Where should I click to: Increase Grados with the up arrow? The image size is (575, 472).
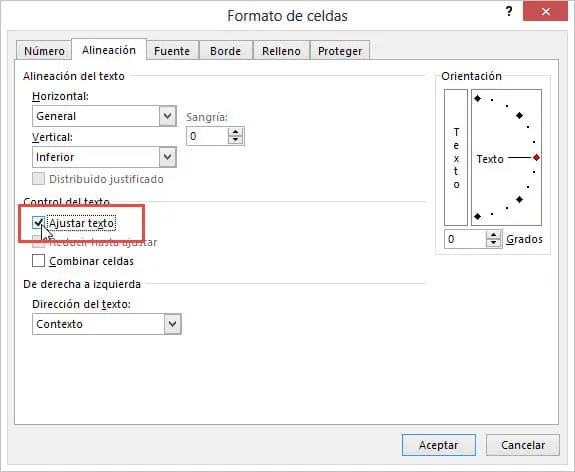494,235
